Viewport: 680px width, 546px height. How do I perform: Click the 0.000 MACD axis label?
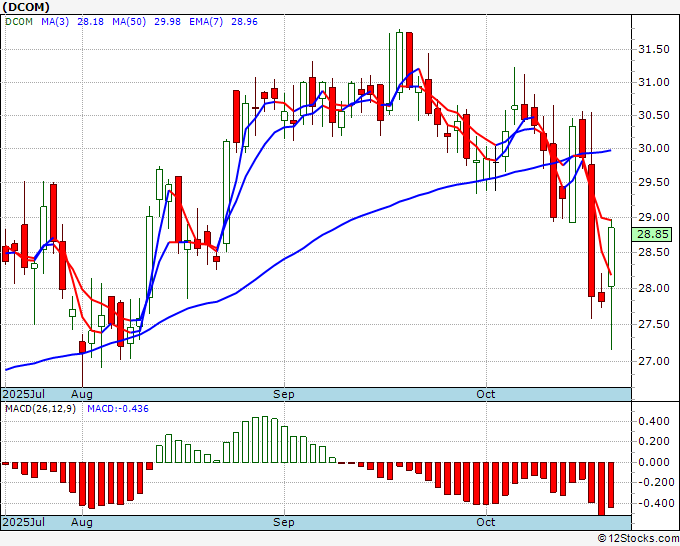654,462
